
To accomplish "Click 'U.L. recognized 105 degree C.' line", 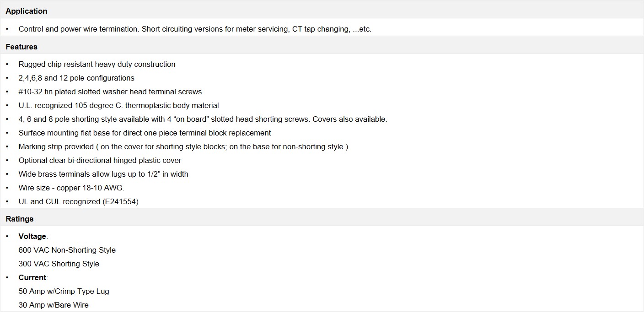I will click(119, 105).
